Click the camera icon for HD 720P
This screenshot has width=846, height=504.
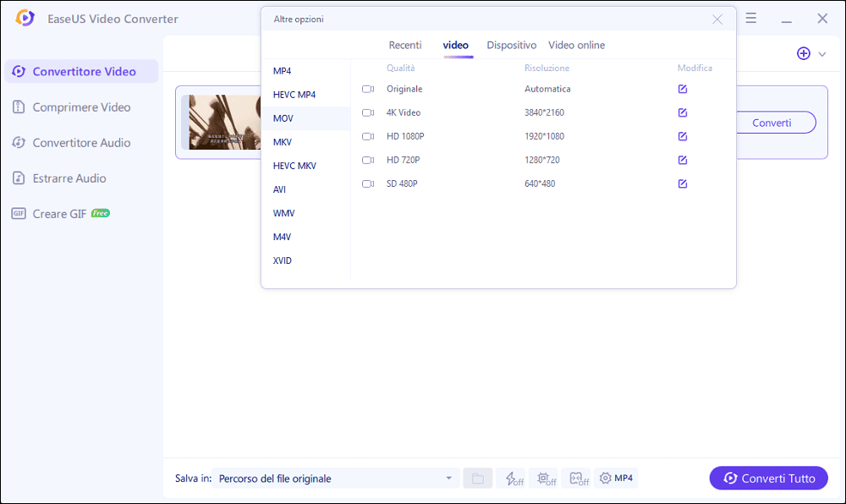368,160
